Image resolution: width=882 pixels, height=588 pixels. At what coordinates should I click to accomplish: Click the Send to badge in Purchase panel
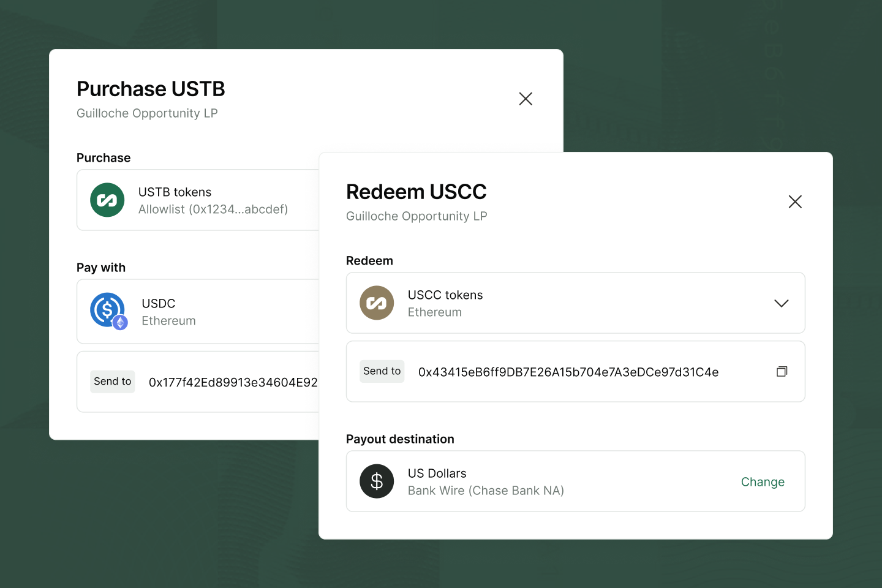pos(113,382)
